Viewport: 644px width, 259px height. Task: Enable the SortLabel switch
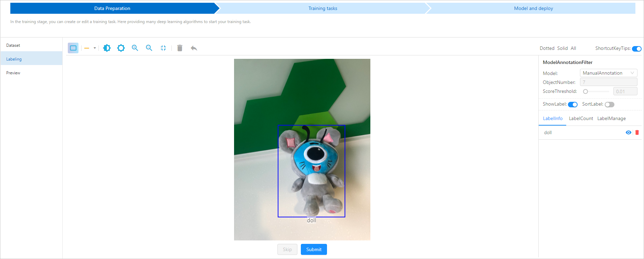point(610,105)
